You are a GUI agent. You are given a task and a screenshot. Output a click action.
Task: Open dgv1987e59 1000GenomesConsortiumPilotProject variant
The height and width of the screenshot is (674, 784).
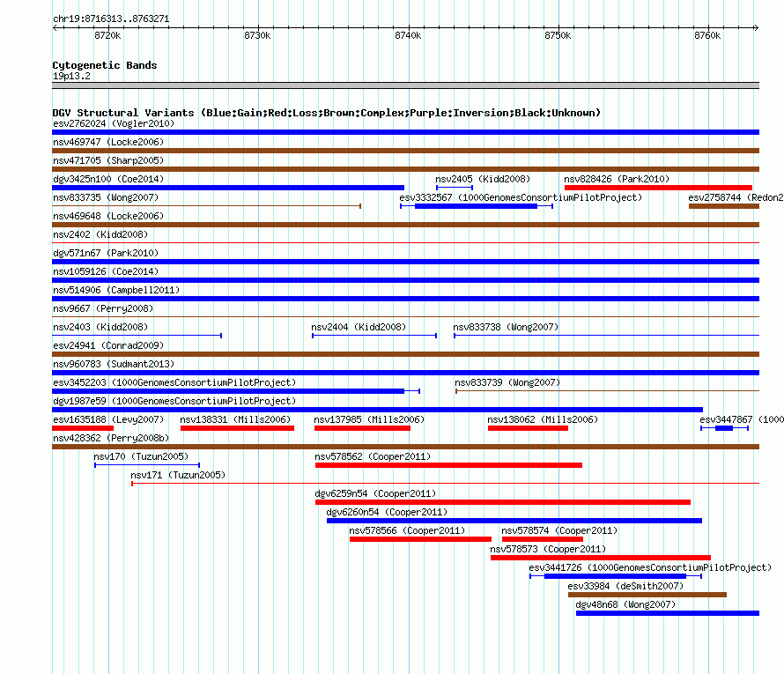coord(378,410)
